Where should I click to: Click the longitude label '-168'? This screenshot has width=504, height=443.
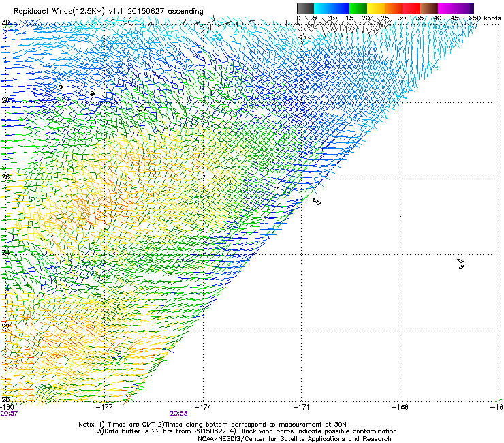[x=400, y=407]
